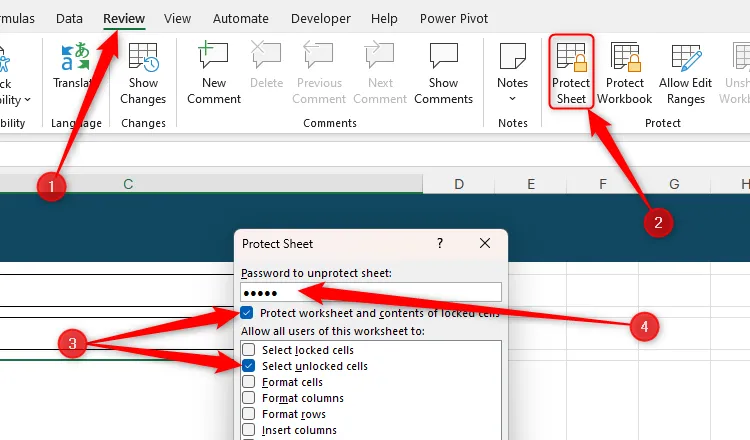This screenshot has height=440, width=750.
Task: Open the Developer ribbon tab
Action: [x=322, y=18]
